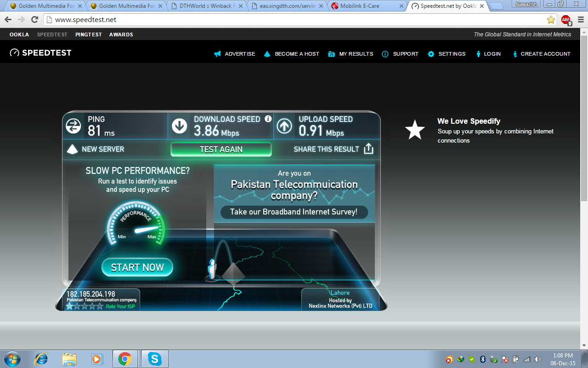Image resolution: width=588 pixels, height=368 pixels.
Task: Open the Action Center flag icon
Action: pyautogui.click(x=505, y=359)
